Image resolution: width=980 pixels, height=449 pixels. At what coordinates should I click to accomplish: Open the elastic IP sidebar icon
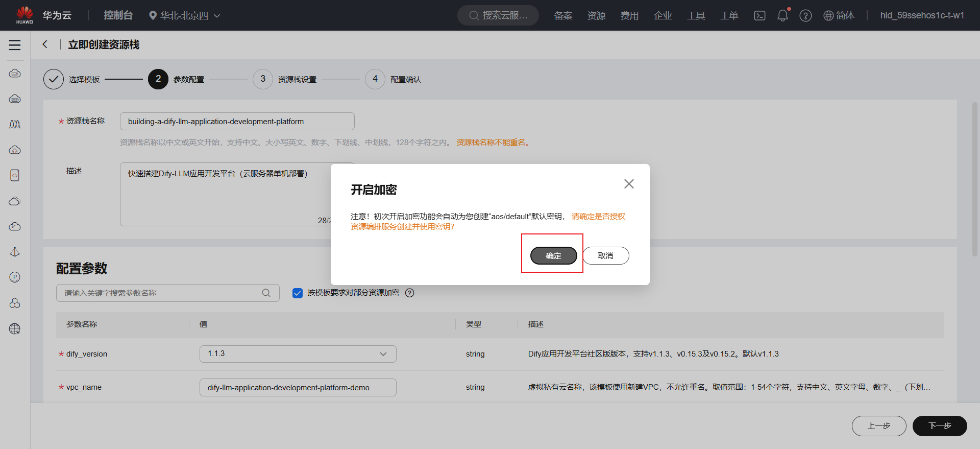click(15, 277)
